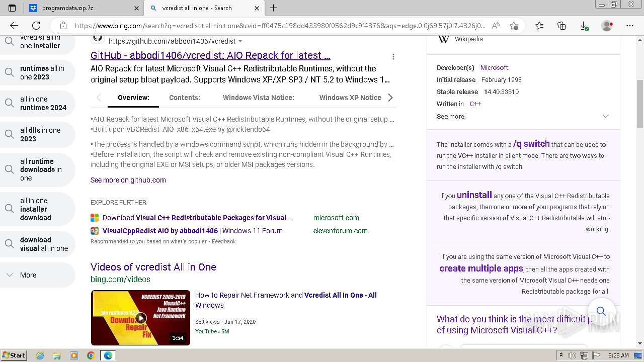Select the Overview: section tab
Screen dimensions: 644x362
pos(133,98)
